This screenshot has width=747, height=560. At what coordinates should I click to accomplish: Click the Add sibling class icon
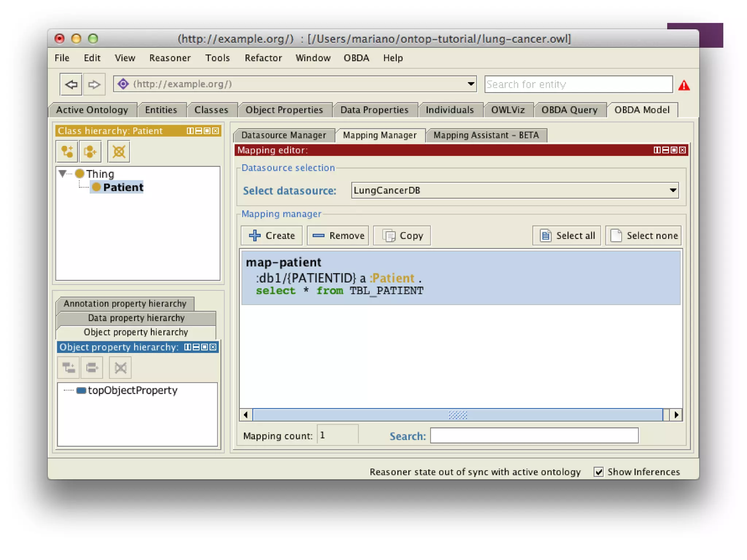[90, 152]
